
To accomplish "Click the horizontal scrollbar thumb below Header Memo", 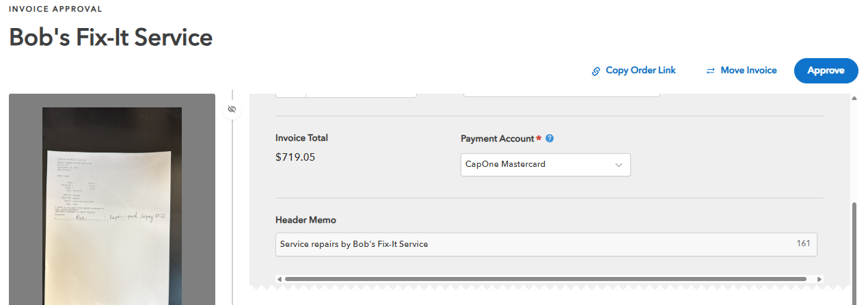I will (x=545, y=279).
